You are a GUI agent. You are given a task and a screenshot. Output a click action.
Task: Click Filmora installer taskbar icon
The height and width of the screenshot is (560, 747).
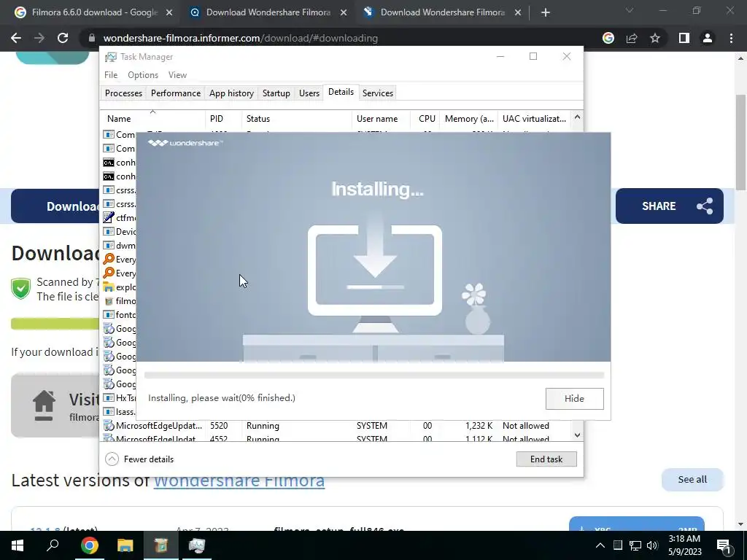tap(161, 545)
